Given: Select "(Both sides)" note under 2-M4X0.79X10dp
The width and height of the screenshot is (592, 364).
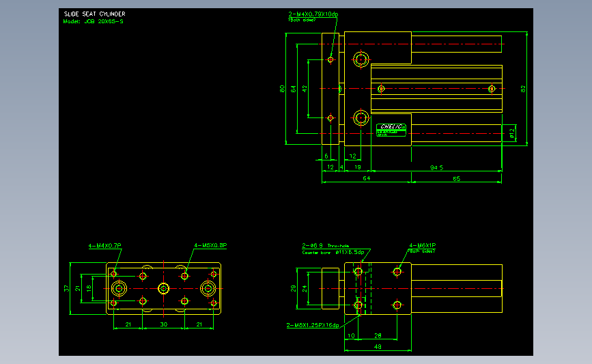Looking at the screenshot, I should click(x=302, y=20).
